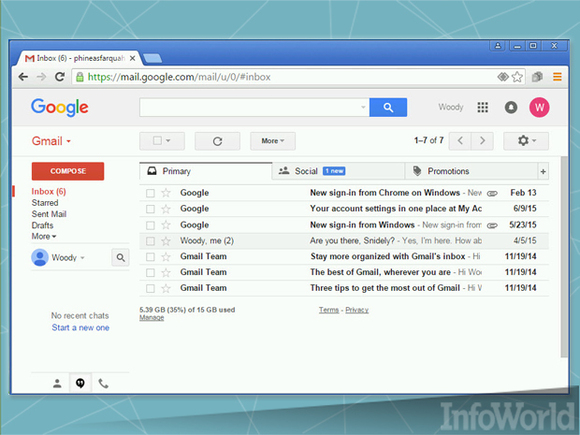Screen dimensions: 580x435
Task: Star the 5/23/15 Google message
Action: 166,225
